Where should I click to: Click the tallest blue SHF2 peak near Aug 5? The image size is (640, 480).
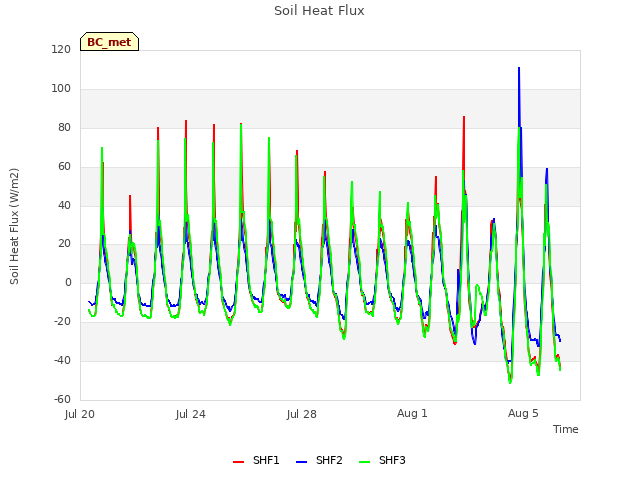pos(519,68)
